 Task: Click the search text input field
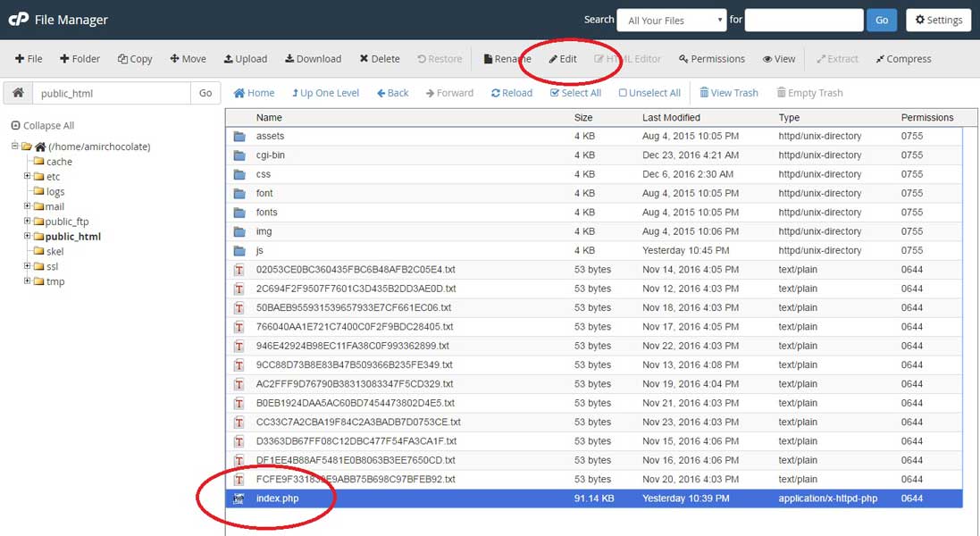(x=804, y=20)
